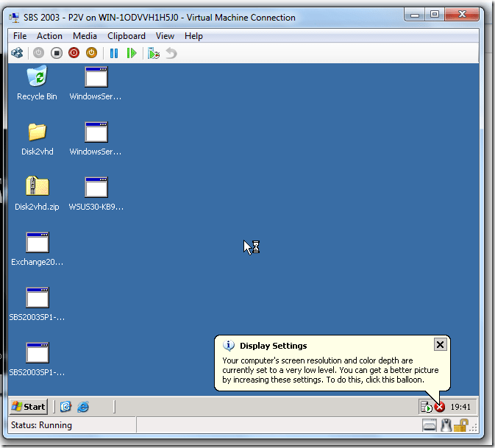Click the green Reset toolbar button
Viewport: 495px width, 448px height.
pos(132,53)
